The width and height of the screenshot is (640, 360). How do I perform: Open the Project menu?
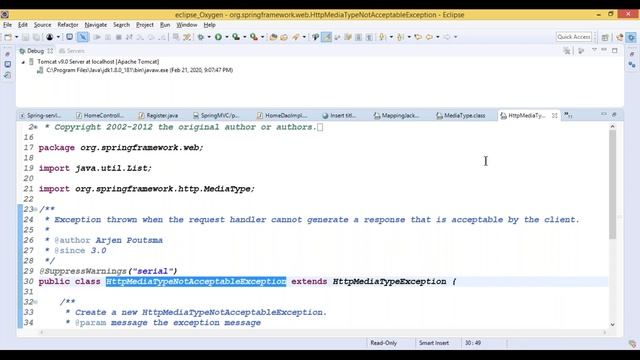[145, 25]
